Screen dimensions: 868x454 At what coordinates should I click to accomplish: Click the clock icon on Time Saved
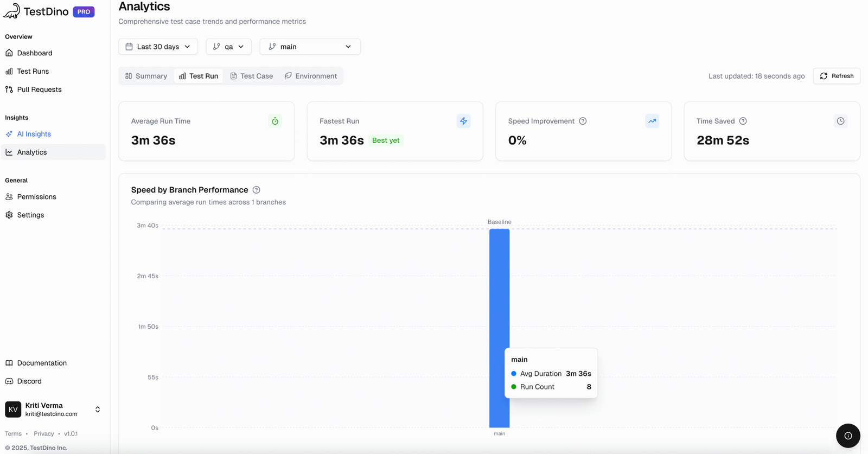pos(840,121)
